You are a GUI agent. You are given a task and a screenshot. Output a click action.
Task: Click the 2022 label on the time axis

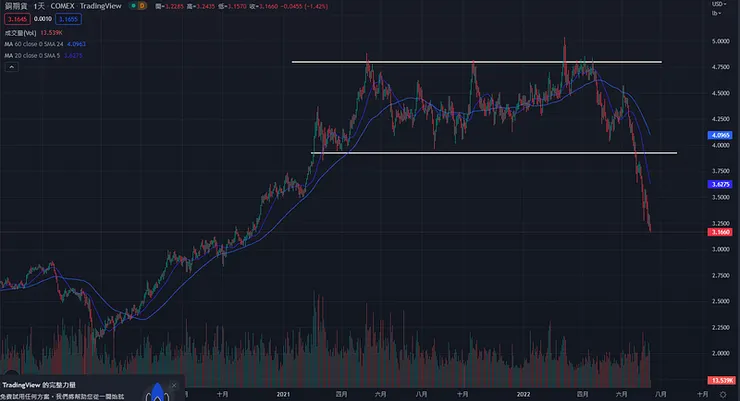[x=523, y=394]
